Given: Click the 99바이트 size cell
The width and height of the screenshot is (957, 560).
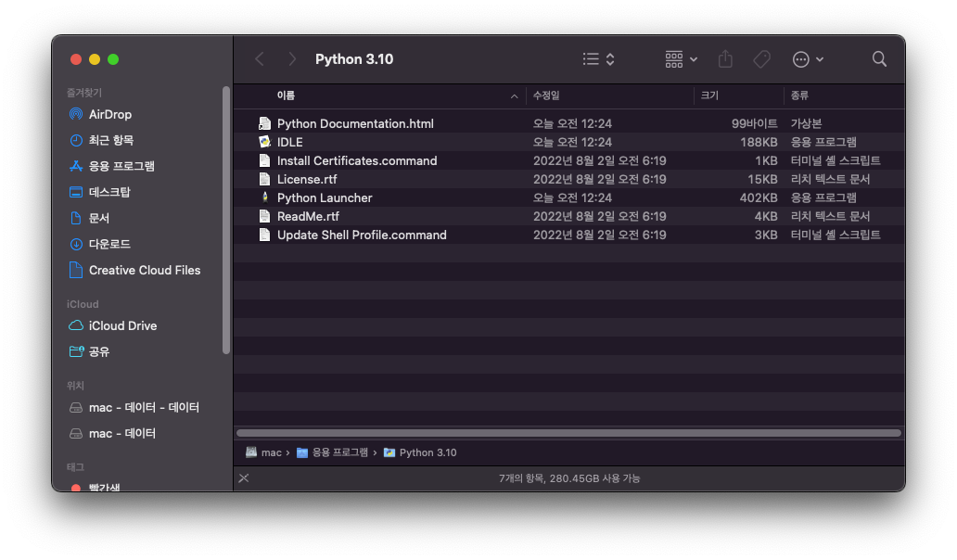Looking at the screenshot, I should 754,123.
